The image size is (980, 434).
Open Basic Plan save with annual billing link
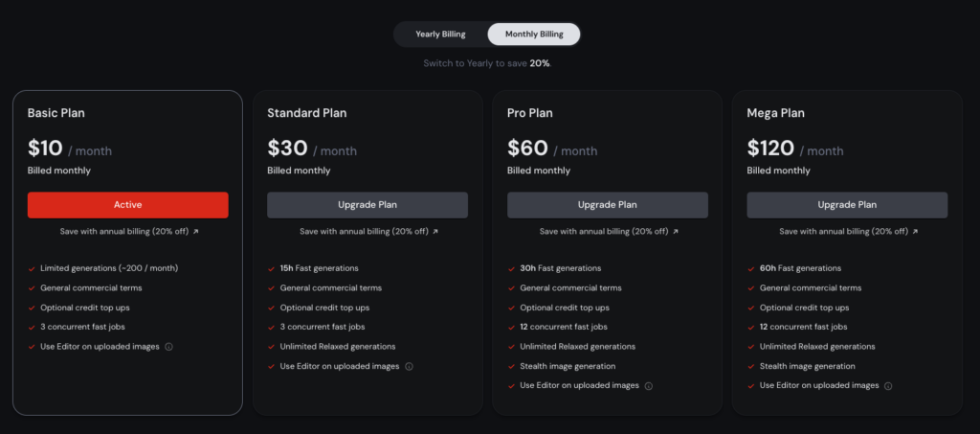pos(129,232)
